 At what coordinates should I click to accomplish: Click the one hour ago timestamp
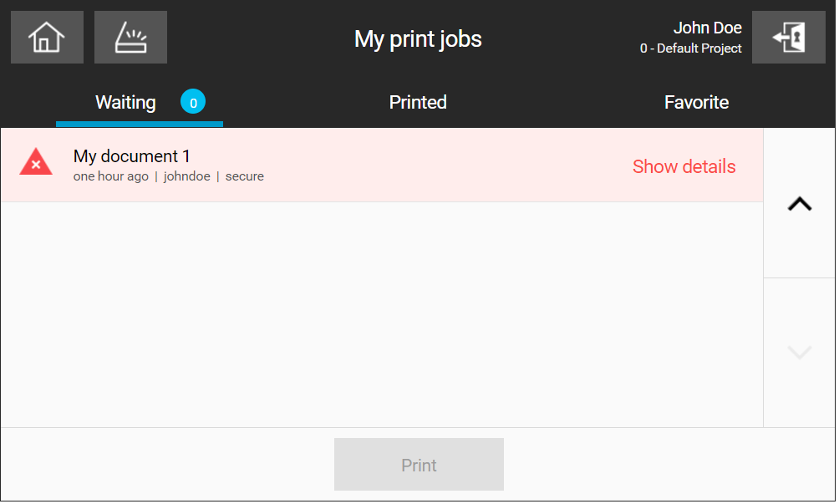[111, 176]
